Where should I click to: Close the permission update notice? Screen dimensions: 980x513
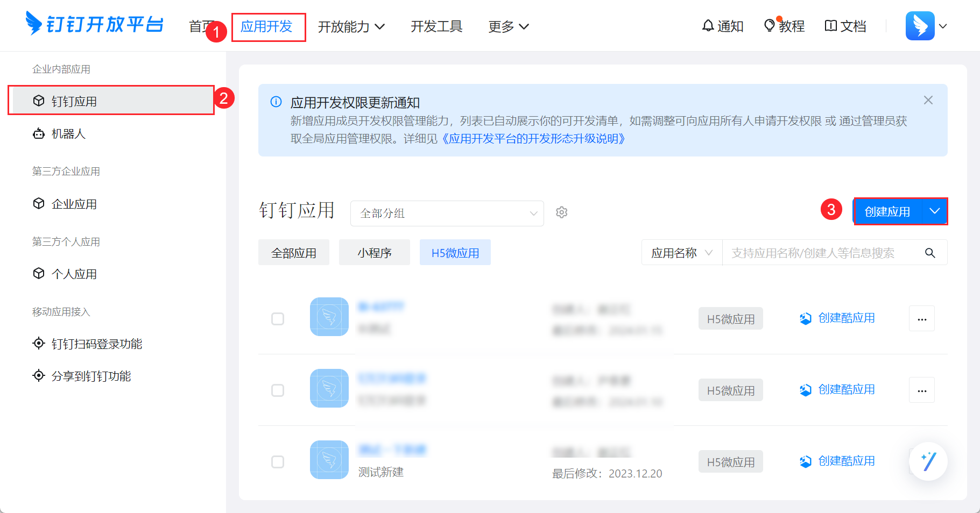click(928, 100)
